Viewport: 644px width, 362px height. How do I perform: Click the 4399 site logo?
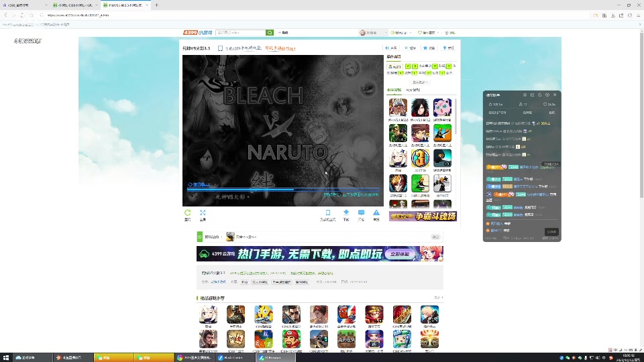(197, 32)
